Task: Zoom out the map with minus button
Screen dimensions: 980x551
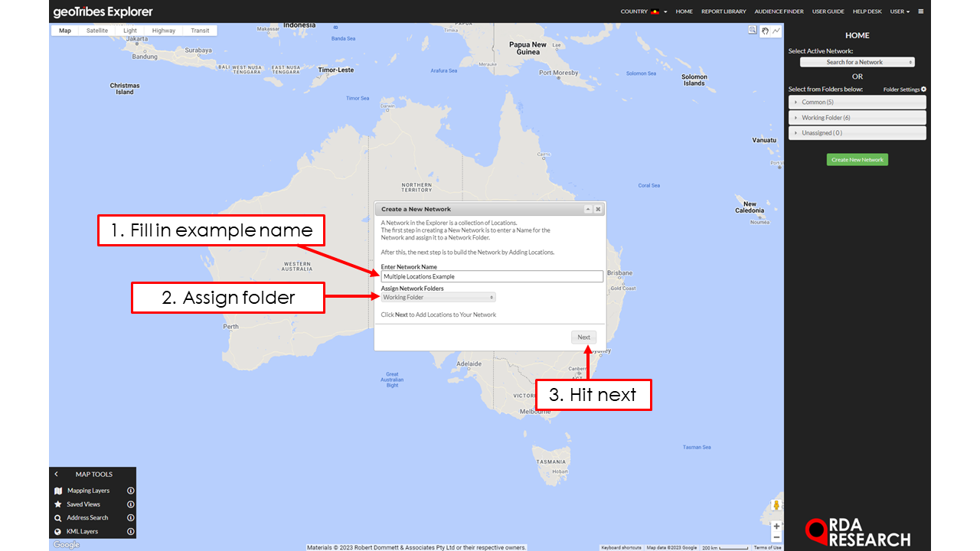Action: (x=776, y=537)
